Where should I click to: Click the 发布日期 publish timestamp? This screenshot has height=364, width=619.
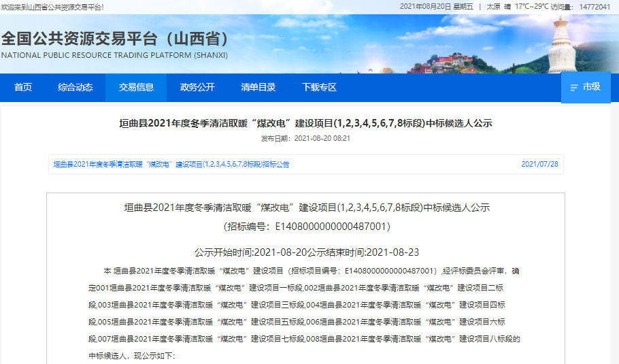click(x=305, y=138)
